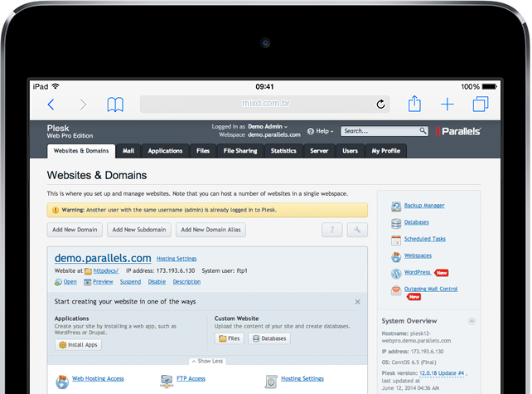Click the Description link
The width and height of the screenshot is (532, 394).
pos(186,281)
